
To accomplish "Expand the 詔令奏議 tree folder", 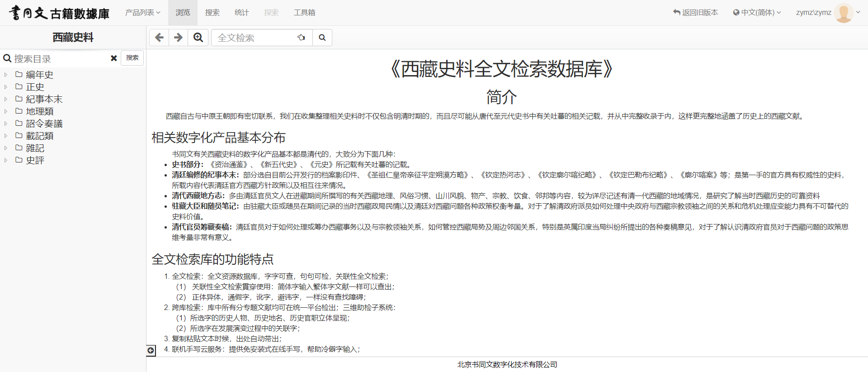I will pyautogui.click(x=6, y=124).
